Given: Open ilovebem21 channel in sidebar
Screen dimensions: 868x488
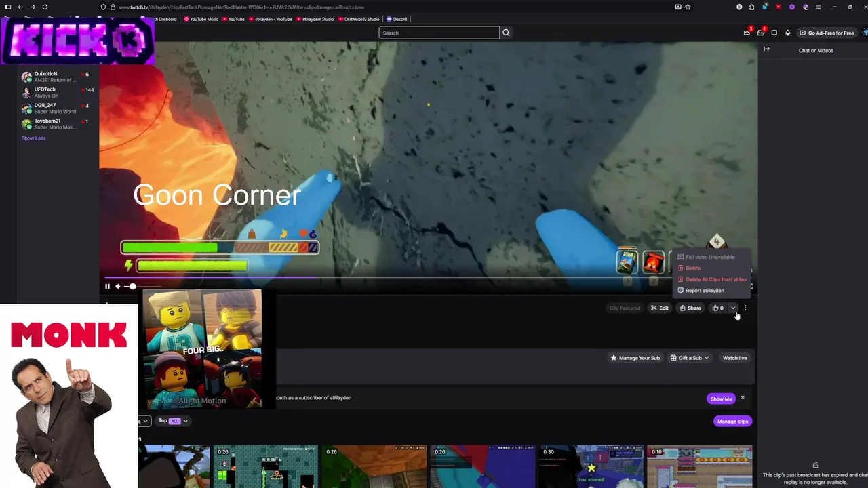Looking at the screenshot, I should (x=58, y=124).
